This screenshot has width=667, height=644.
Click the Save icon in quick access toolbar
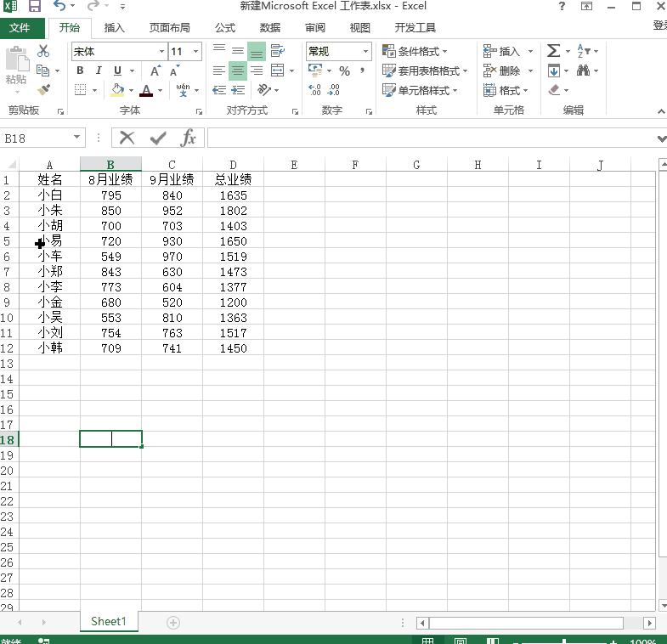coord(34,6)
